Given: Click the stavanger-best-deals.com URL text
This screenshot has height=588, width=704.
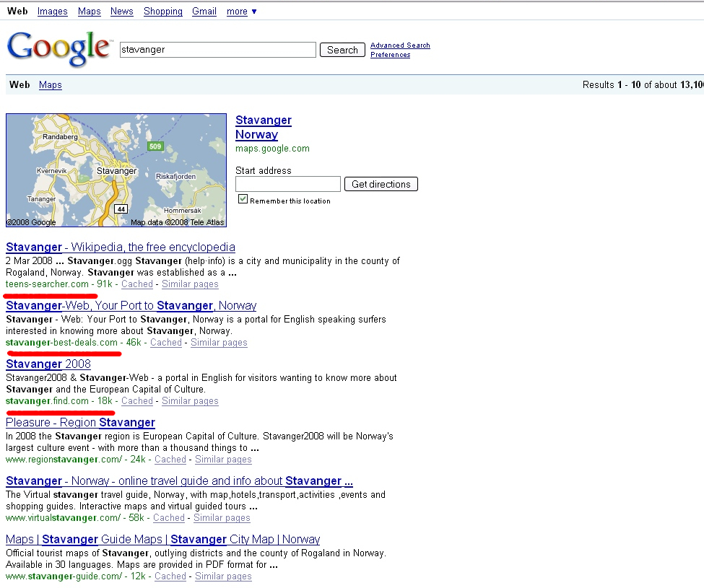Looking at the screenshot, I should 61,343.
